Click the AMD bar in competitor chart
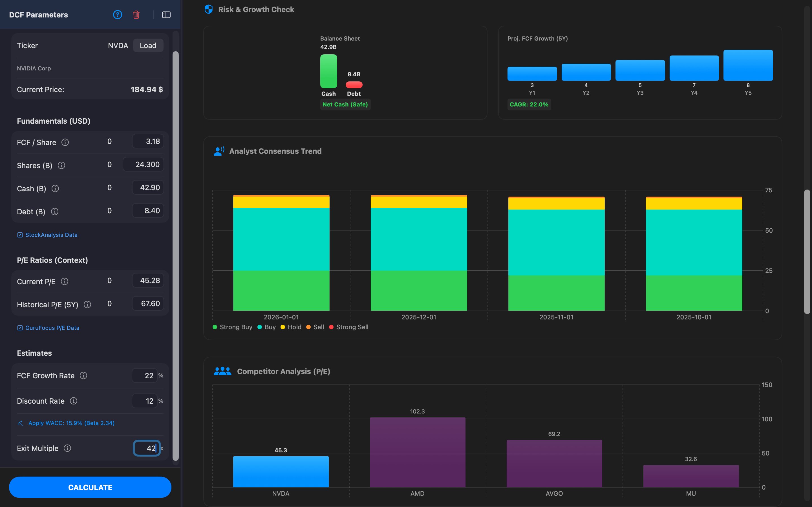 tap(417, 452)
